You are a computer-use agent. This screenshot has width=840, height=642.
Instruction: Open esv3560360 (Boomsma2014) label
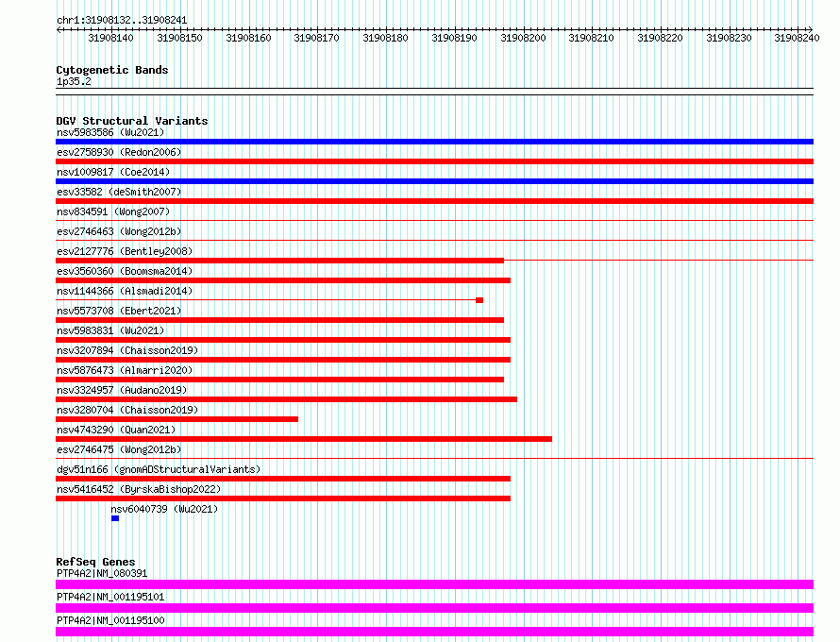[125, 271]
